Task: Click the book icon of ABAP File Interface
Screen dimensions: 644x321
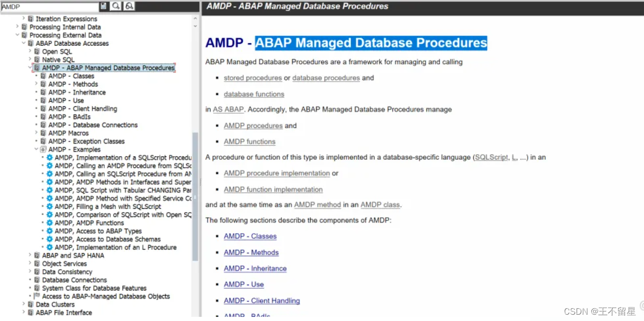Action: (x=31, y=313)
